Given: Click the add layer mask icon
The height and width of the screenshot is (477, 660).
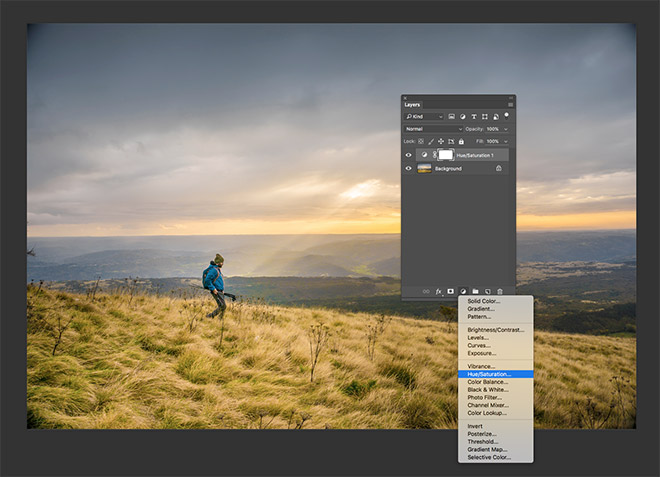Looking at the screenshot, I should click(x=450, y=291).
